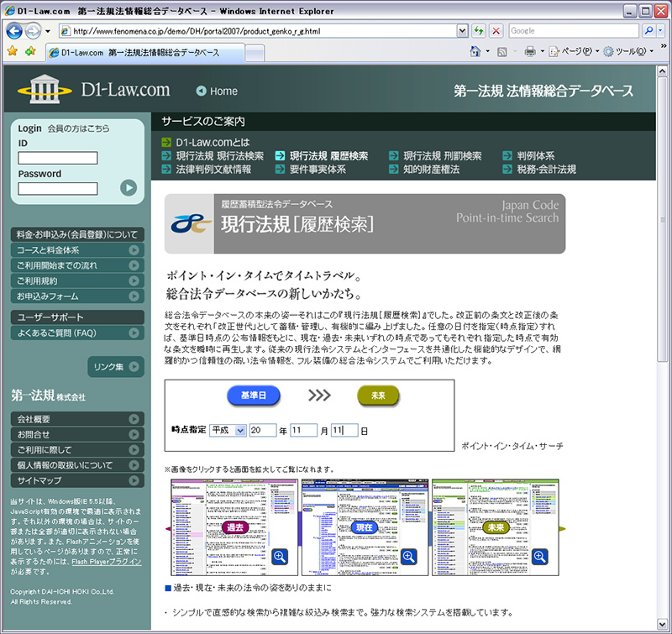The width and height of the screenshot is (672, 634).
Task: Open 法律判例文献情報 navigation item
Action: pyautogui.click(x=207, y=170)
